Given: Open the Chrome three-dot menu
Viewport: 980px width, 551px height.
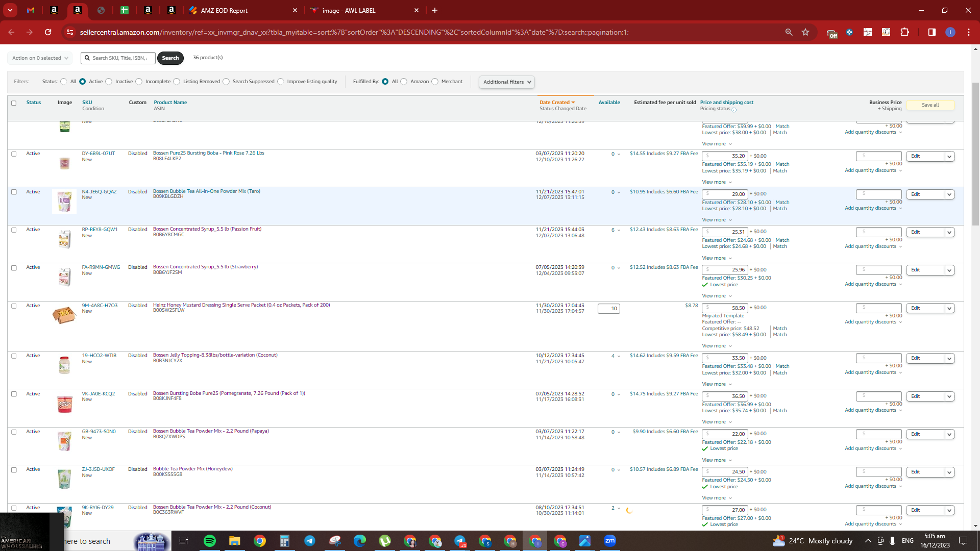Looking at the screenshot, I should [x=969, y=32].
